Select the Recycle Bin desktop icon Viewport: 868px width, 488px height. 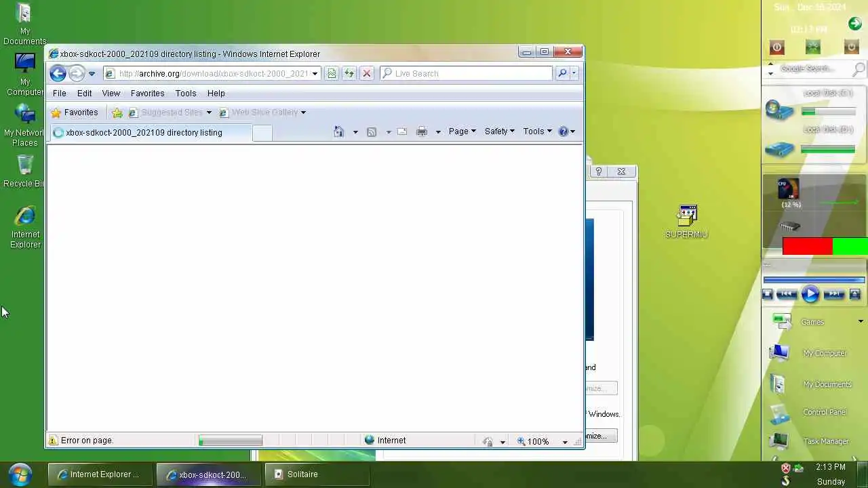click(x=24, y=171)
